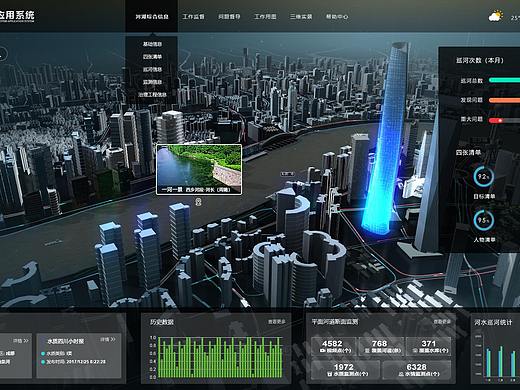Image resolution: width=520 pixels, height=390 pixels.
Task: Select 治理工程信息 in the dropdown submenu
Action: click(x=152, y=95)
